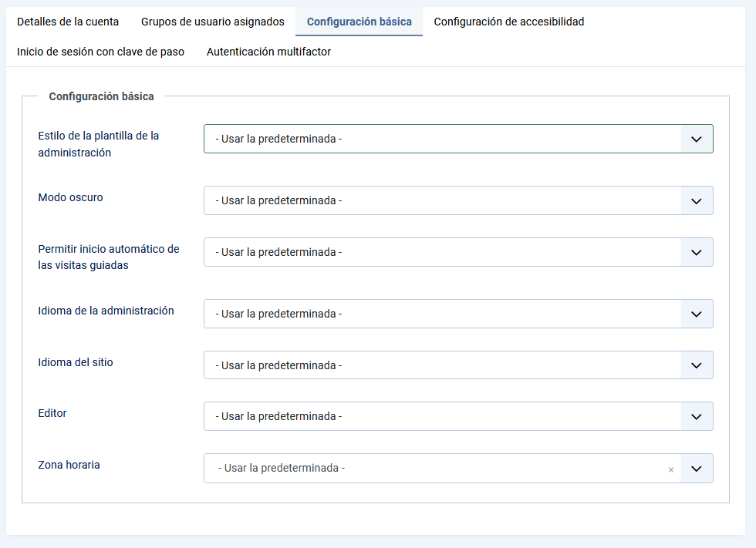
Task: Open the visitas guiadas auto-start dropdown
Action: coord(457,252)
